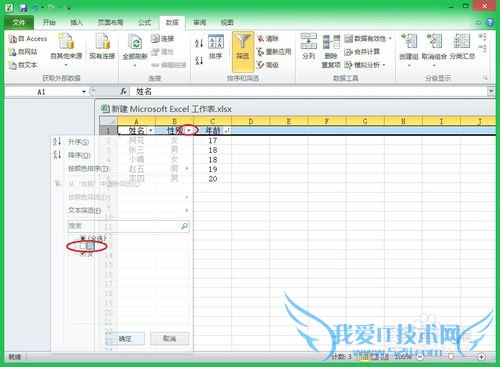Click ribbon sort A to Z icon
This screenshot has width=500, height=367.
199,43
